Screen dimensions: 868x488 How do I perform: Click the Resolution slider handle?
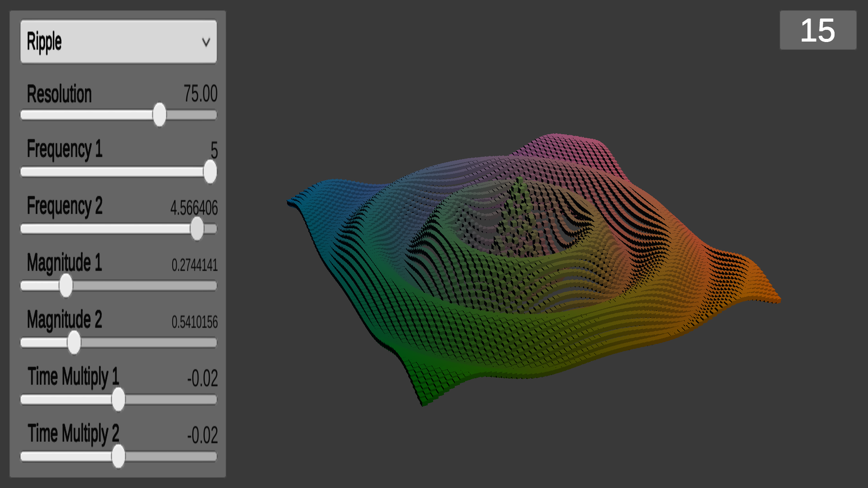tap(159, 115)
